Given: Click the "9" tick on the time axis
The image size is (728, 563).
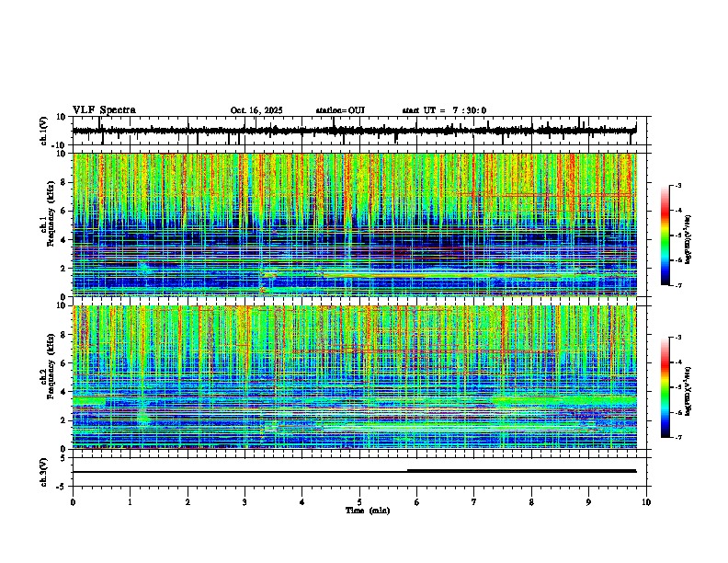Looking at the screenshot, I should pos(588,502).
